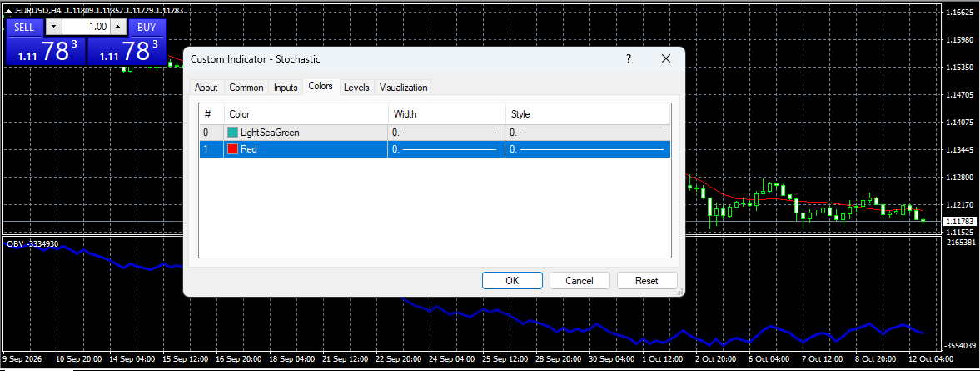The height and width of the screenshot is (371, 980).
Task: Click the row number 1 cell
Action: coord(211,149)
